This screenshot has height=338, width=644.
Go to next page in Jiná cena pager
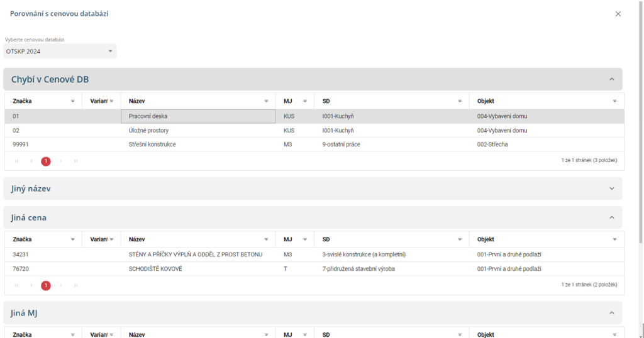(x=61, y=286)
